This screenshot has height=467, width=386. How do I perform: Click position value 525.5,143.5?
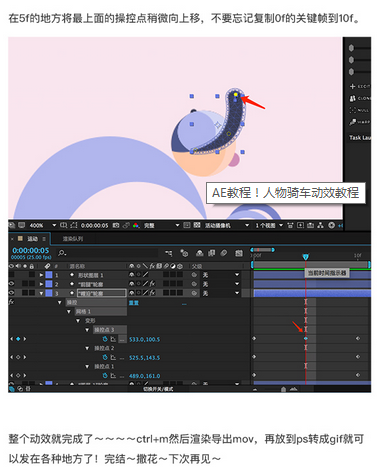tap(144, 358)
